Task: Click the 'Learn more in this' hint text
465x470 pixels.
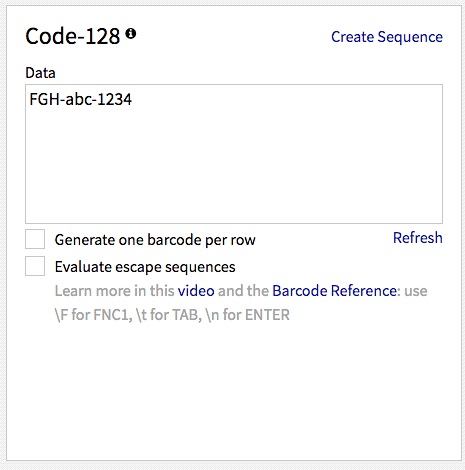Action: tap(115, 291)
